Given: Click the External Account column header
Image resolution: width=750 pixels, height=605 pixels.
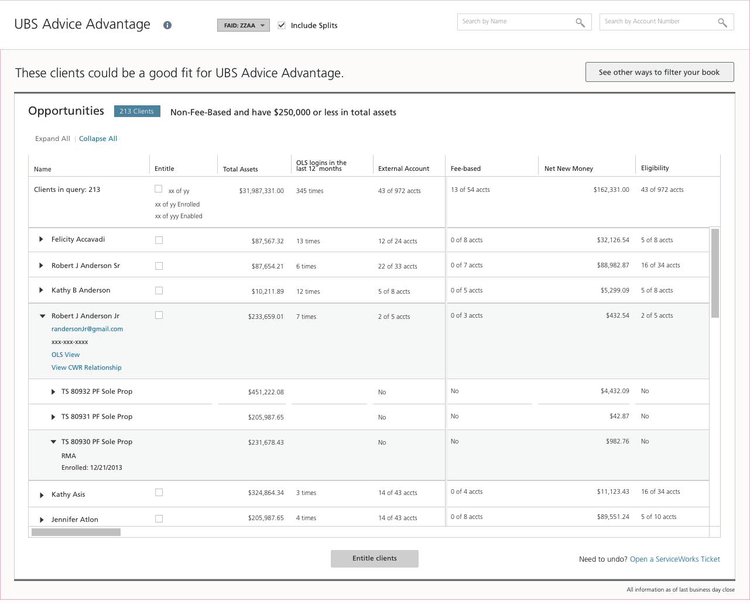Looking at the screenshot, I should (x=404, y=169).
